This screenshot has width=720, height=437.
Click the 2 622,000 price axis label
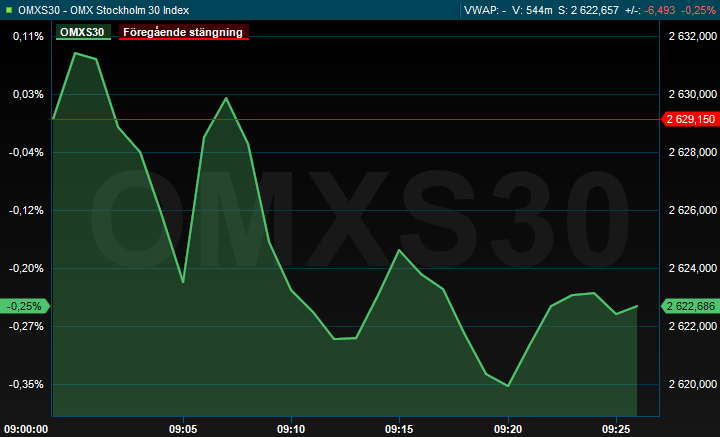point(692,326)
